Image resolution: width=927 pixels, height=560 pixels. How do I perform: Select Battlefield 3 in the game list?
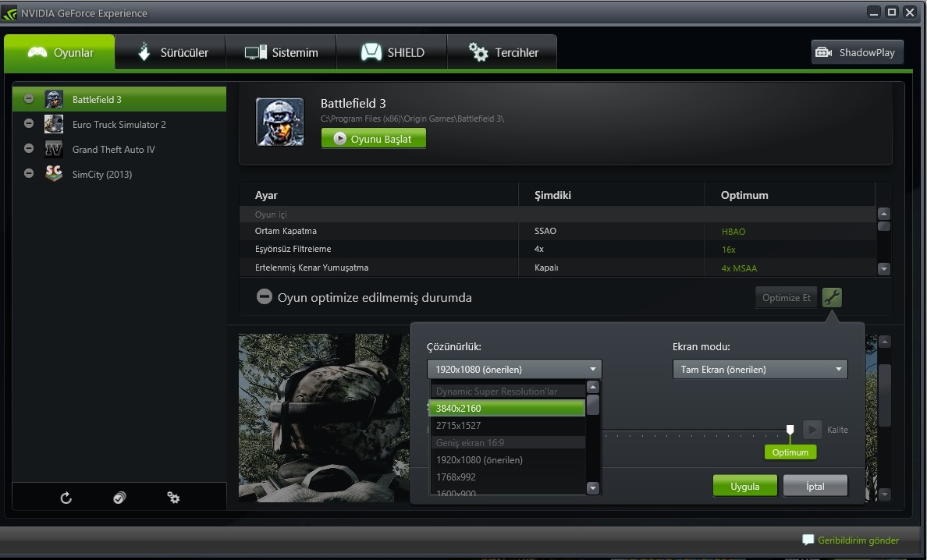119,99
